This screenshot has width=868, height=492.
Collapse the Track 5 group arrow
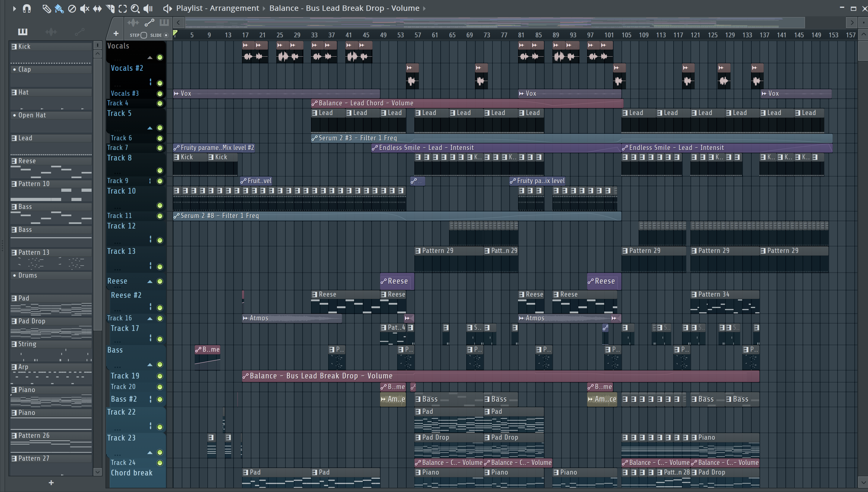coord(150,128)
